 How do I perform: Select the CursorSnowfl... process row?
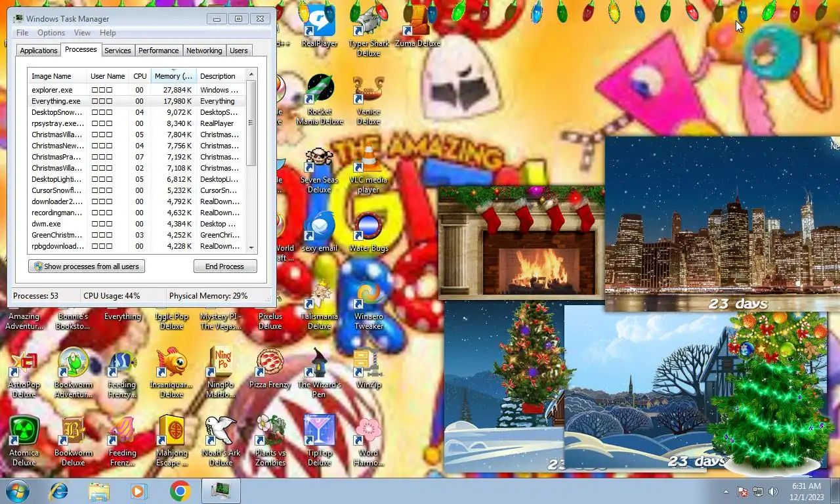coord(136,190)
